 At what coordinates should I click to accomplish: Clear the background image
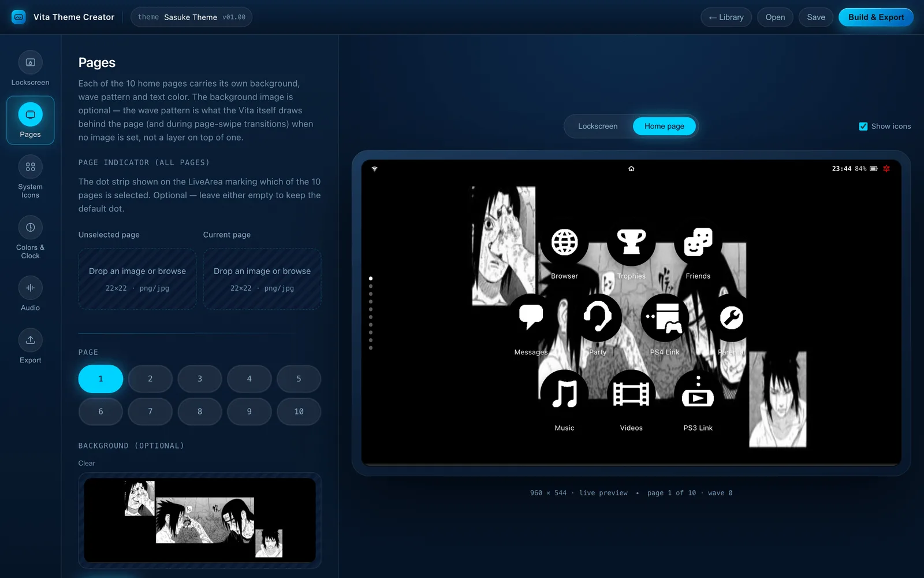[x=87, y=463]
